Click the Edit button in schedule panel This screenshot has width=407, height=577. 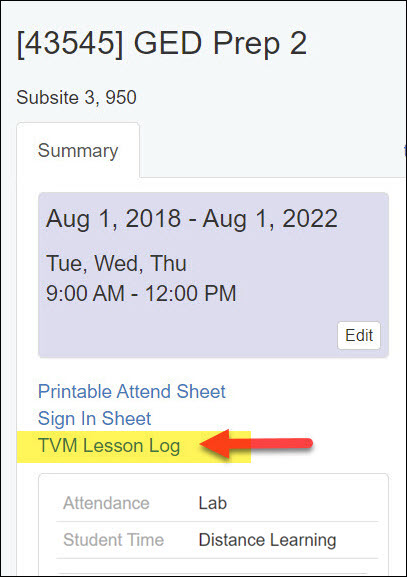click(x=359, y=335)
